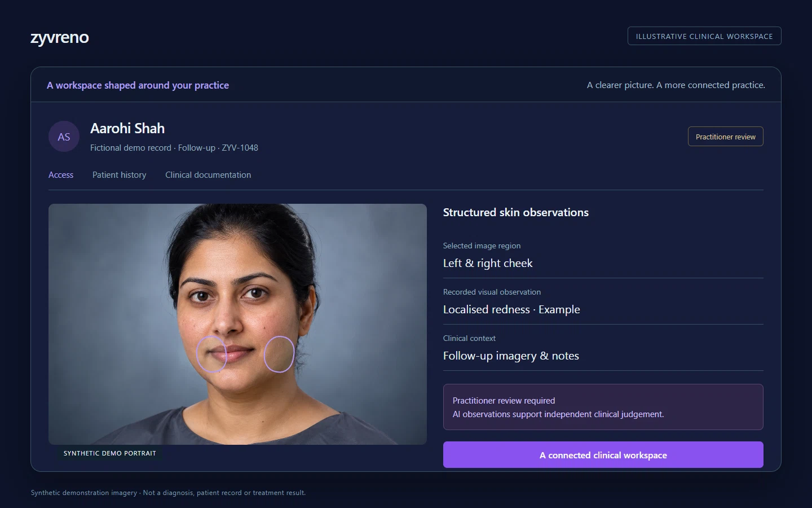Click the zyvreno logo

click(x=60, y=37)
